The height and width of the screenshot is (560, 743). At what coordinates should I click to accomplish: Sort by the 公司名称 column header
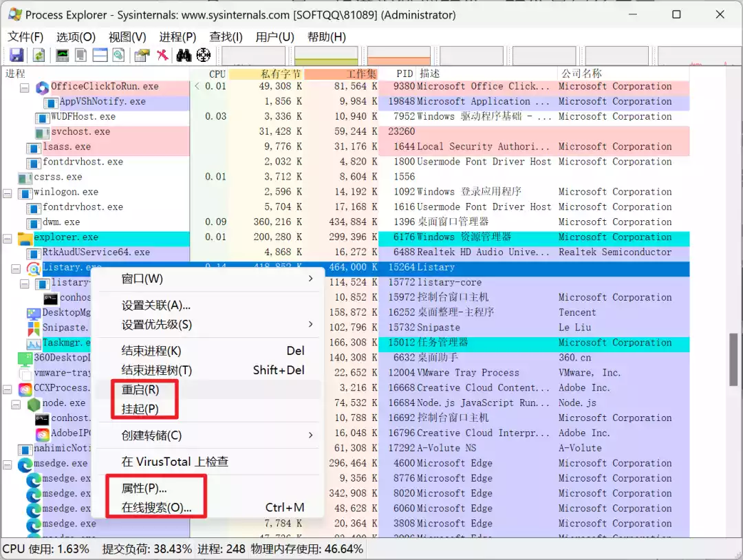click(623, 74)
